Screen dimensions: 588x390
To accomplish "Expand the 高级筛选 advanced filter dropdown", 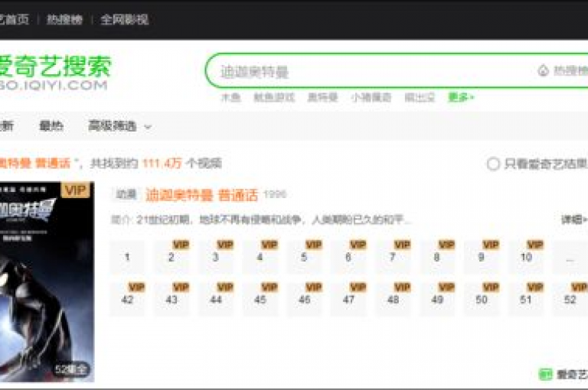I will click(119, 126).
